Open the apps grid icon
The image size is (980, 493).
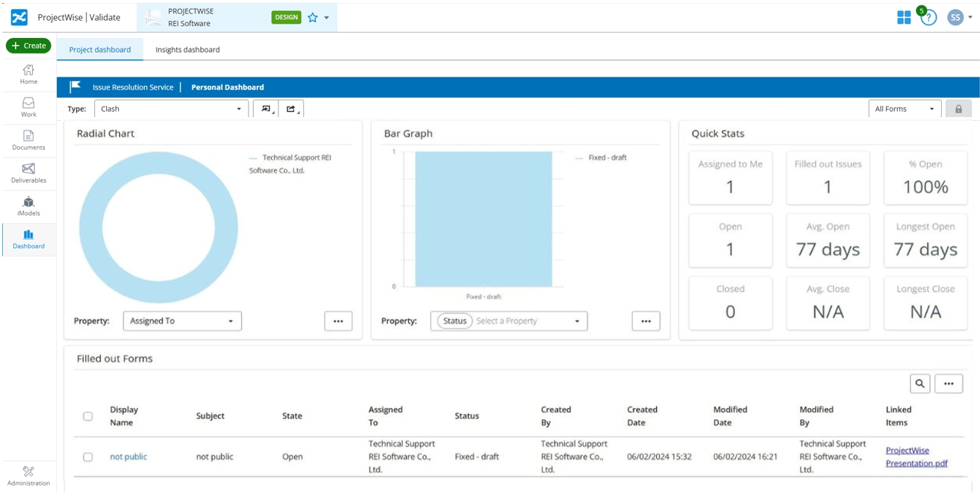pos(904,17)
